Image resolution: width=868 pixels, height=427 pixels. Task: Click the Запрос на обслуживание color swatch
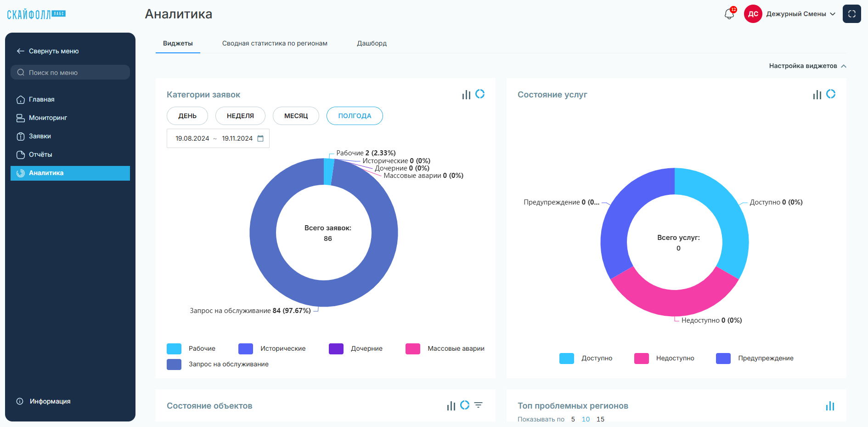174,364
